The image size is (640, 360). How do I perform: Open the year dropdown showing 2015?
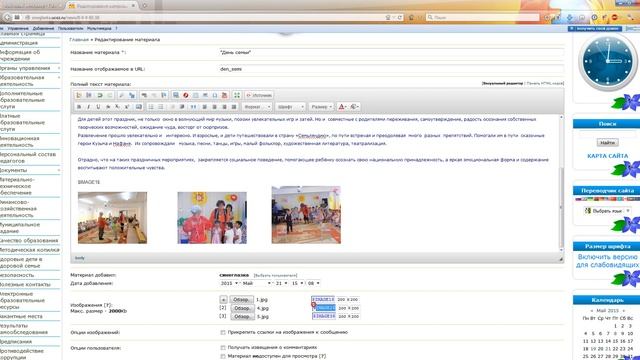tap(229, 283)
